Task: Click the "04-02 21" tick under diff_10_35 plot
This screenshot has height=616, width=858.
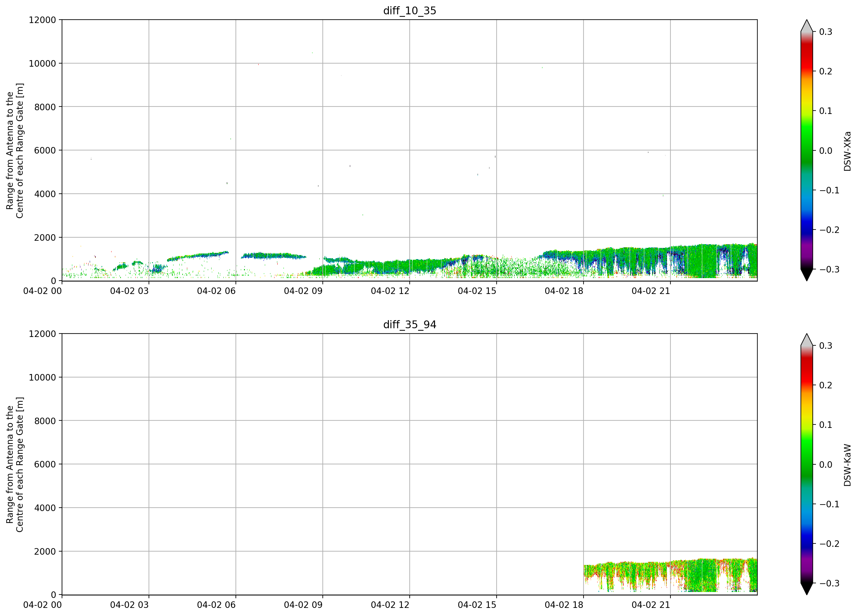Action: pos(651,291)
